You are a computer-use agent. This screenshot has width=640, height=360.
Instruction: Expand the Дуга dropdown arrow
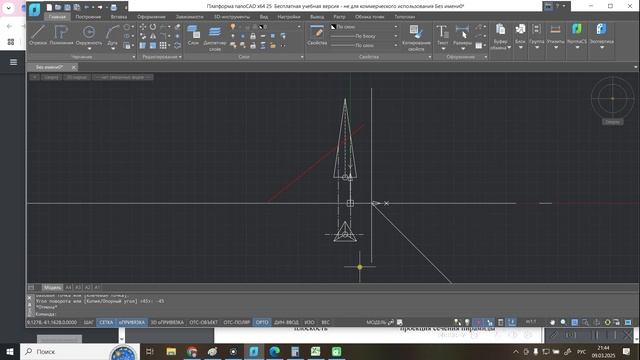113,49
